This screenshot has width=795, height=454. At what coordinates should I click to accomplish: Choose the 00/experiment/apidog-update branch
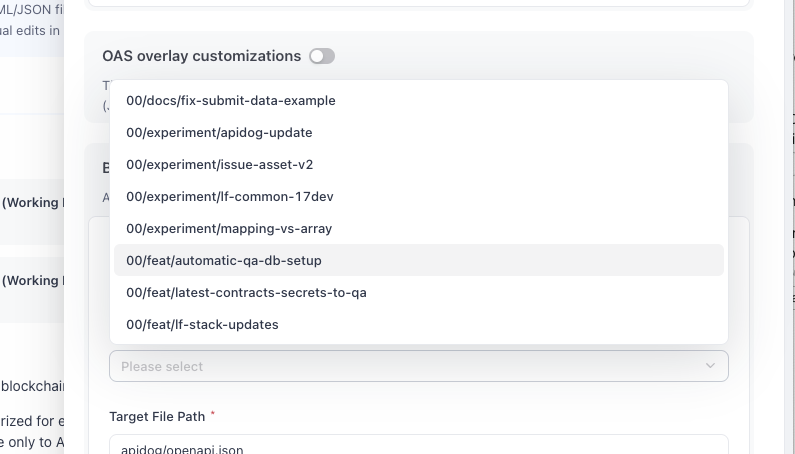tap(219, 133)
